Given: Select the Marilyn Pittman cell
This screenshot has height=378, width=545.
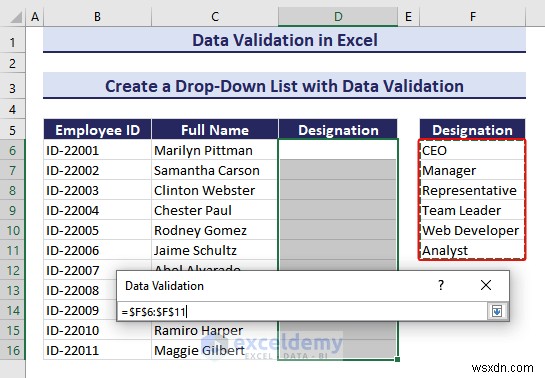Looking at the screenshot, I should pyautogui.click(x=215, y=150).
